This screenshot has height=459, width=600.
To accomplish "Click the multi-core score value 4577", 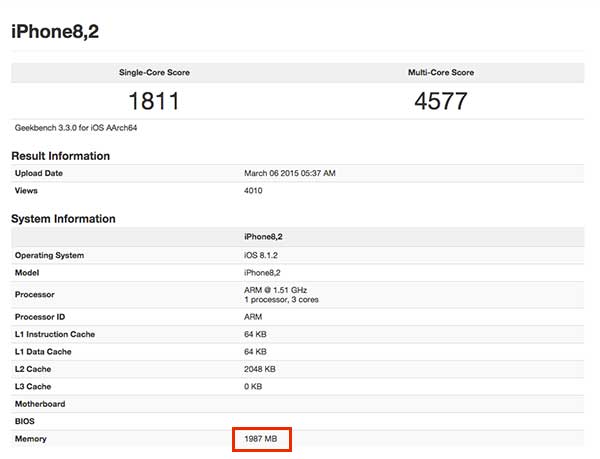I will pyautogui.click(x=441, y=101).
